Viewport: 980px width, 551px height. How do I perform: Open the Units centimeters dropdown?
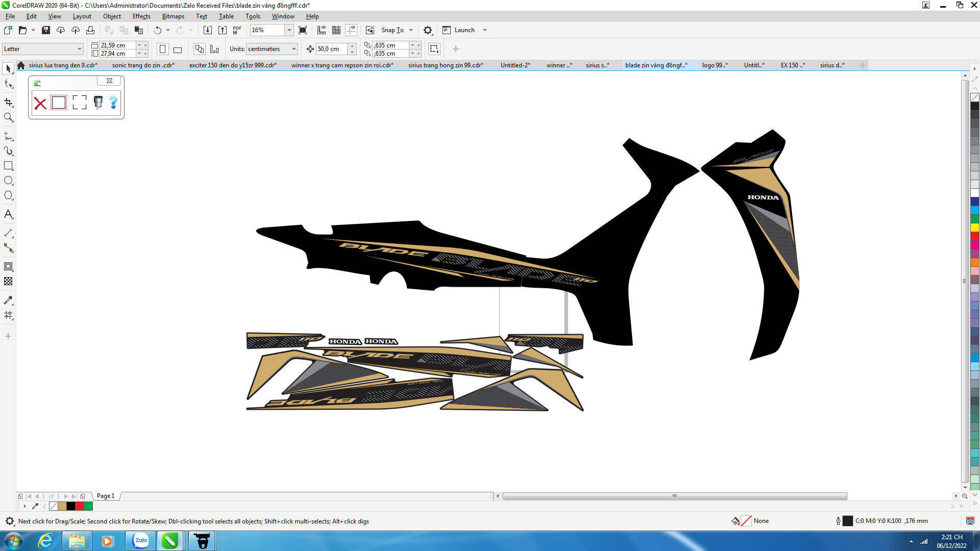click(x=294, y=49)
